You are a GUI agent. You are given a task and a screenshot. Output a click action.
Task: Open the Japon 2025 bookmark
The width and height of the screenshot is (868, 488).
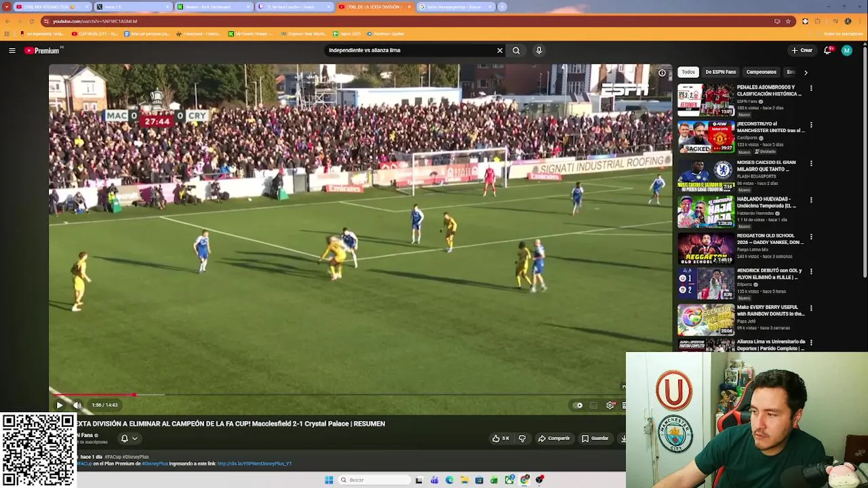tap(347, 34)
